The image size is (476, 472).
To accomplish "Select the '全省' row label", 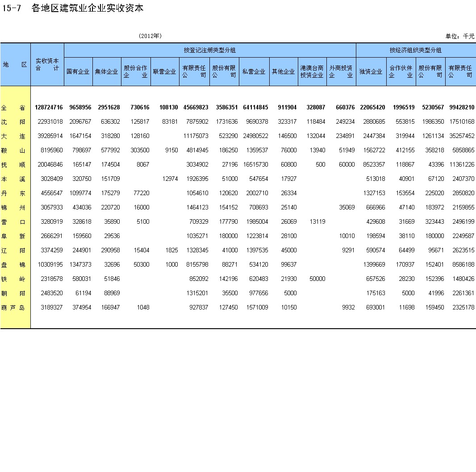I will pyautogui.click(x=13, y=108).
